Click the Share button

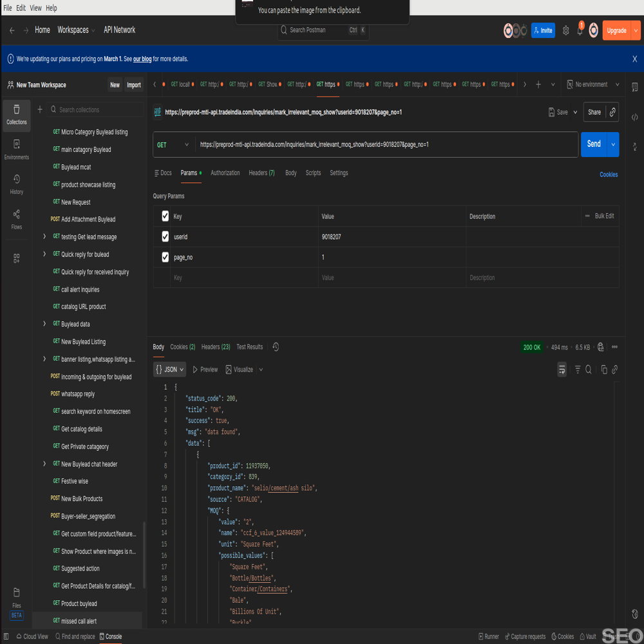click(594, 112)
